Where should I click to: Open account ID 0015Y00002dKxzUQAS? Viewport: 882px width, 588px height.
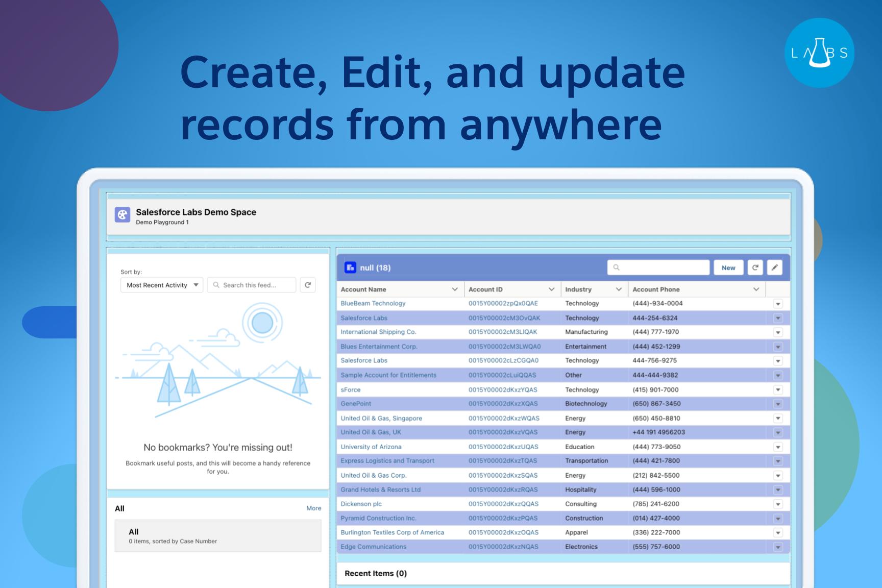point(503,447)
